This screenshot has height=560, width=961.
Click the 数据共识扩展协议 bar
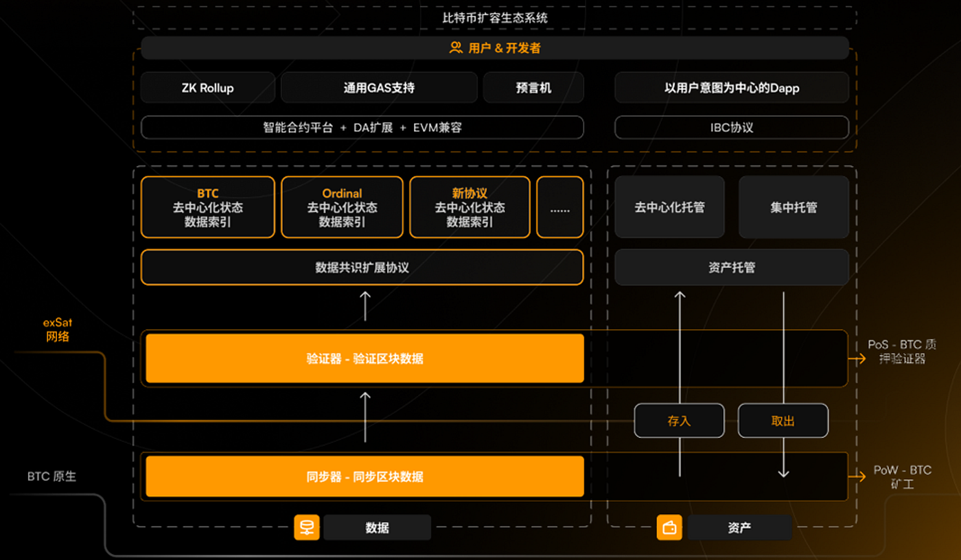362,268
